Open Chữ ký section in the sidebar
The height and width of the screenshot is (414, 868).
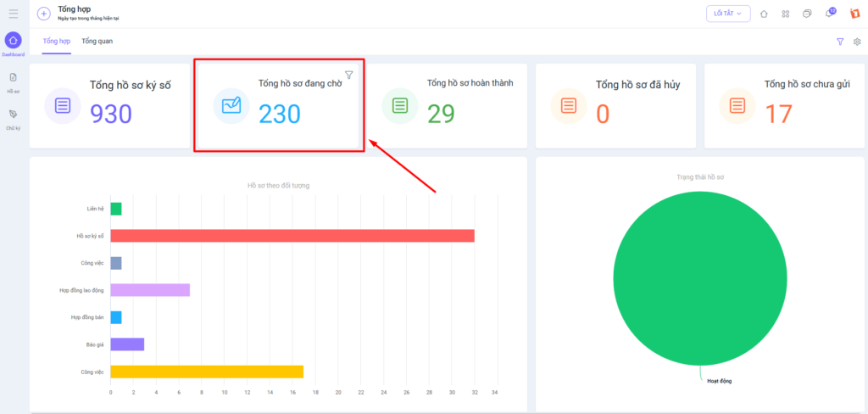click(x=14, y=118)
